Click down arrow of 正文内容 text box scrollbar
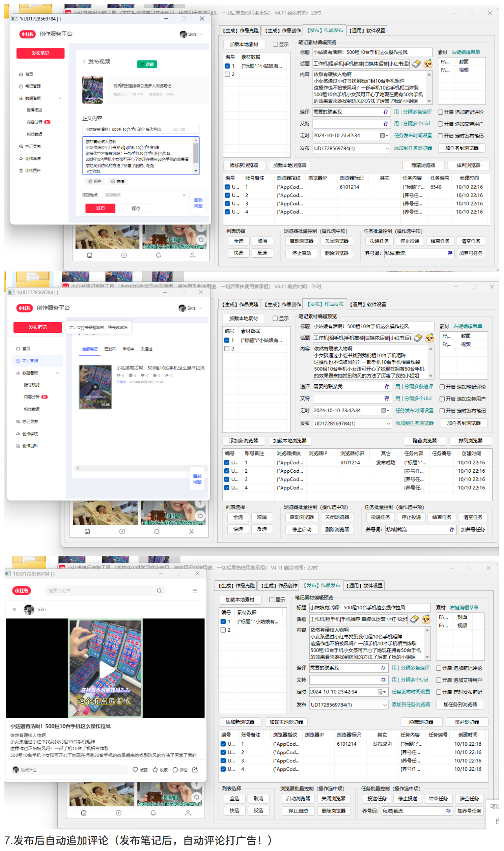Screen dimensions: 504x851 pos(196,171)
